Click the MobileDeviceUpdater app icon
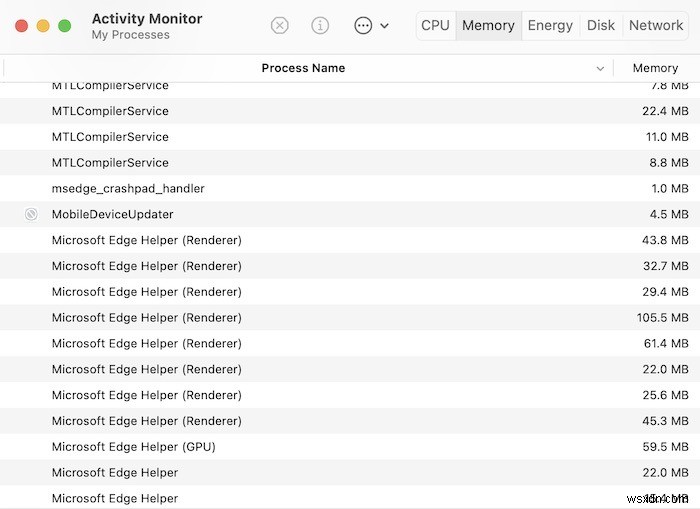700x509 pixels. (x=31, y=214)
